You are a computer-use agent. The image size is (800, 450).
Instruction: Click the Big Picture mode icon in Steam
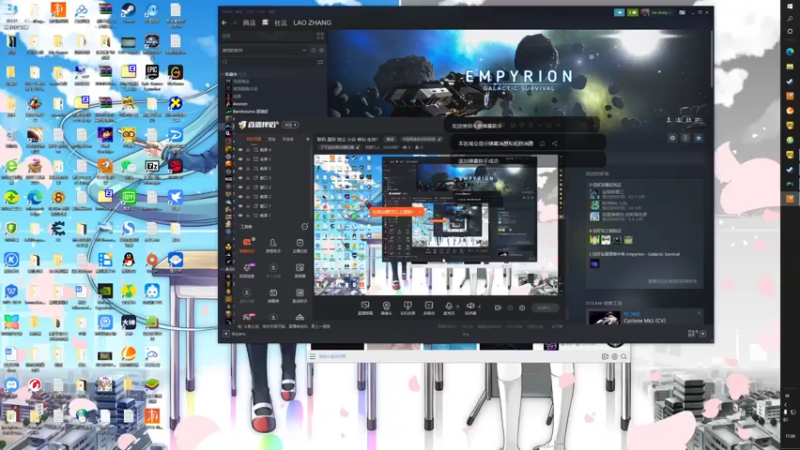click(682, 12)
